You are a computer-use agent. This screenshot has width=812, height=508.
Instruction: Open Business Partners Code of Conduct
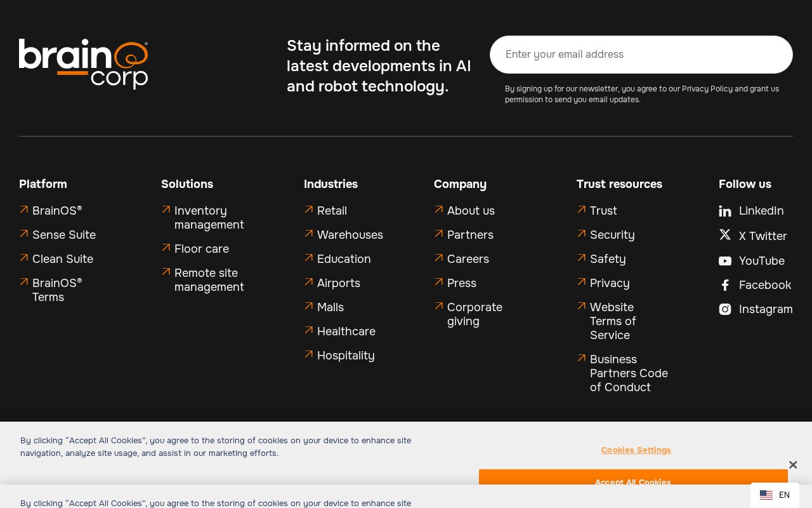click(629, 373)
